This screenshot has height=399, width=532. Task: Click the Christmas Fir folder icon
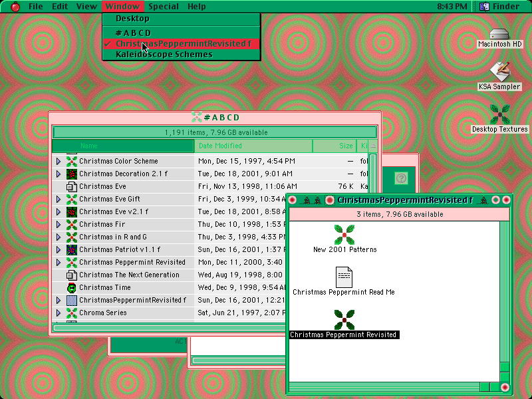pyautogui.click(x=72, y=224)
